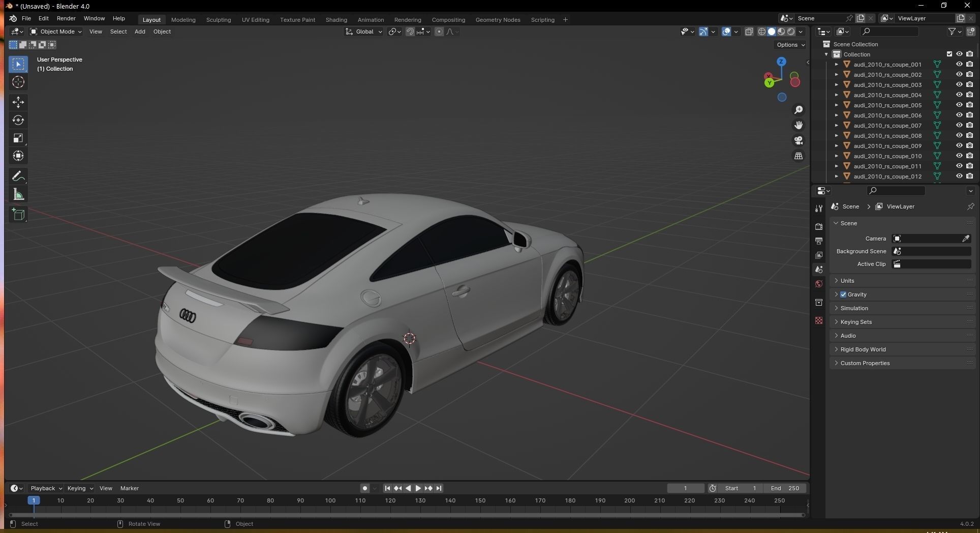Switch perspective/orthographic grid icon
Viewport: 980px width, 533px height.
coord(799,156)
